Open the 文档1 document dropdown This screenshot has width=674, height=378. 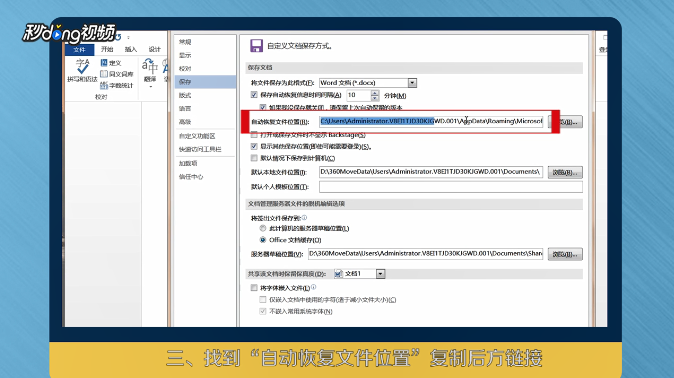(x=380, y=274)
